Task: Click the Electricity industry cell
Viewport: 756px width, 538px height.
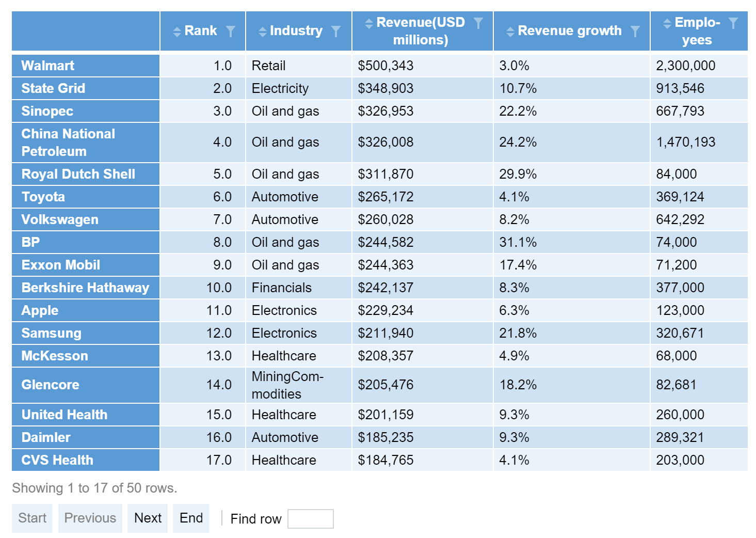Action: pos(299,88)
